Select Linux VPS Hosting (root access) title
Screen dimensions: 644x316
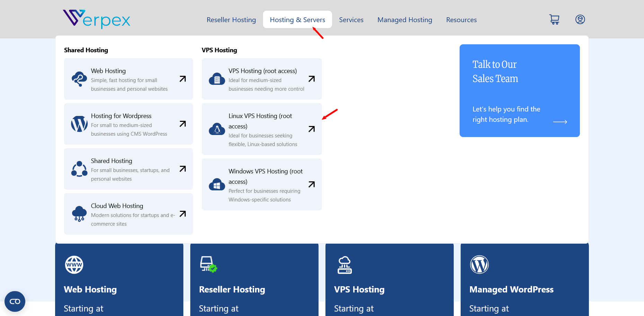pyautogui.click(x=260, y=121)
